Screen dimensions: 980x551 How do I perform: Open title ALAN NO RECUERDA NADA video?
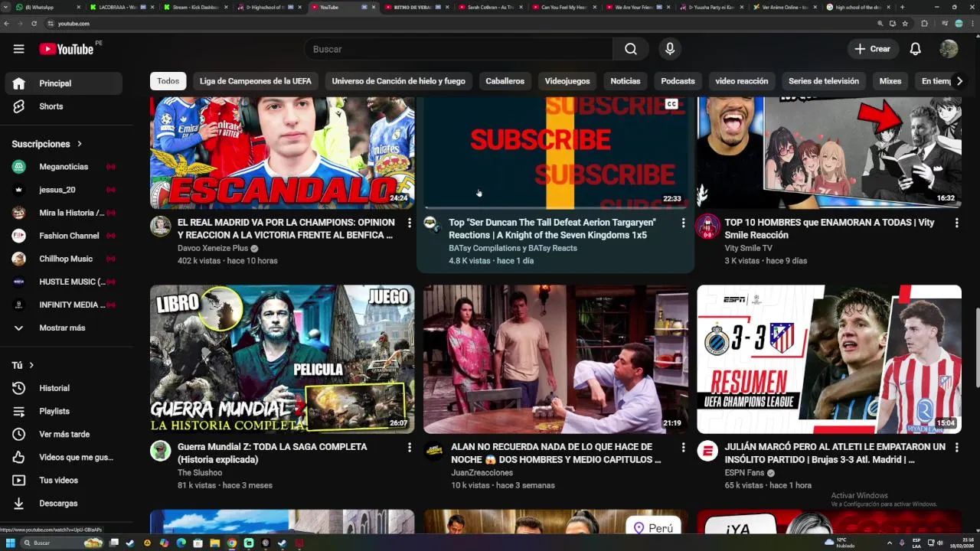[x=556, y=453]
